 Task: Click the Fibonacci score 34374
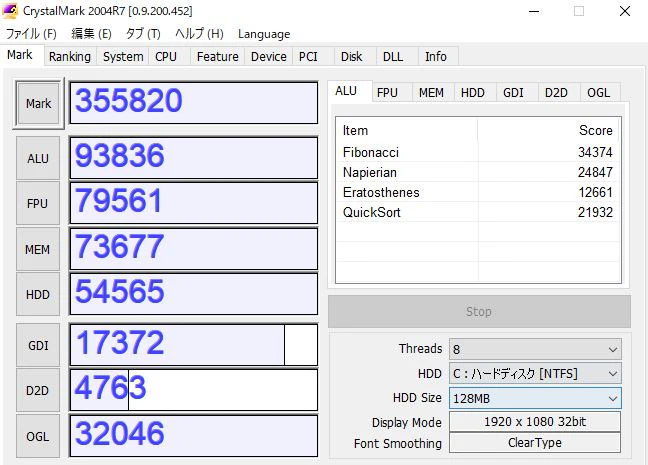[595, 152]
